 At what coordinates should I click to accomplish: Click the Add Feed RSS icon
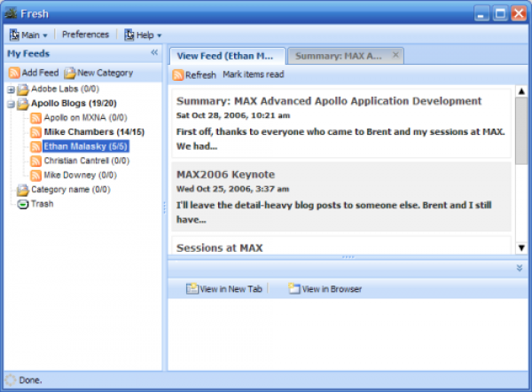pos(14,73)
